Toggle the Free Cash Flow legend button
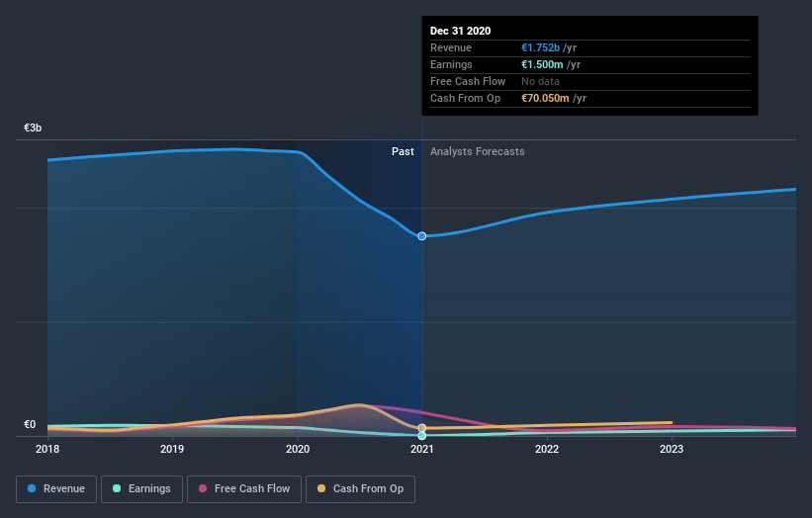This screenshot has height=518, width=812. [244, 489]
